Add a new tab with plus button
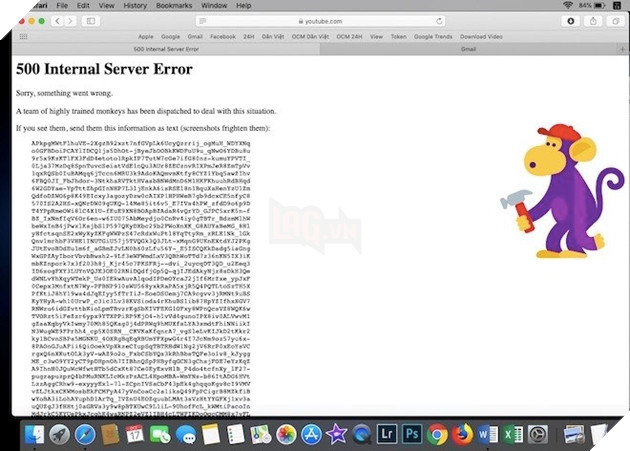Screen dimensions: 630x451 (622, 49)
